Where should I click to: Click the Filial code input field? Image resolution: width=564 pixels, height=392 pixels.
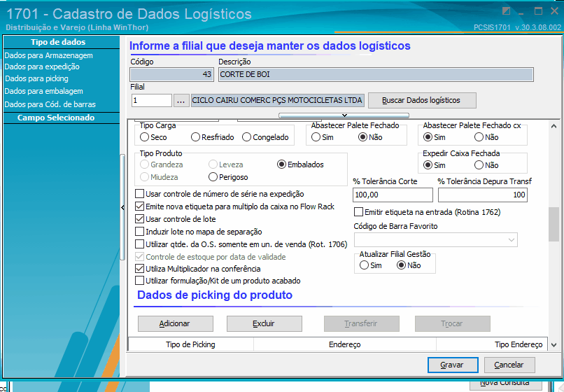click(x=152, y=100)
